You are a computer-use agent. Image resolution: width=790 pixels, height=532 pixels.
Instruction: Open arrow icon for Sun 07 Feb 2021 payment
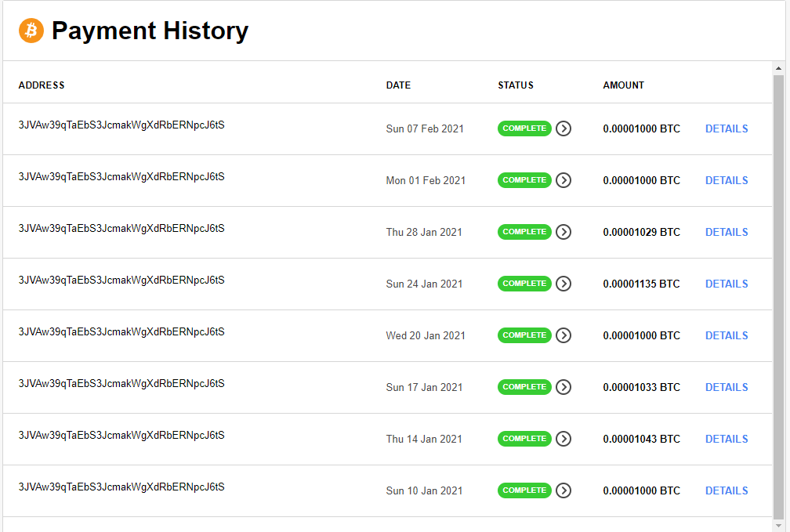pyautogui.click(x=564, y=128)
